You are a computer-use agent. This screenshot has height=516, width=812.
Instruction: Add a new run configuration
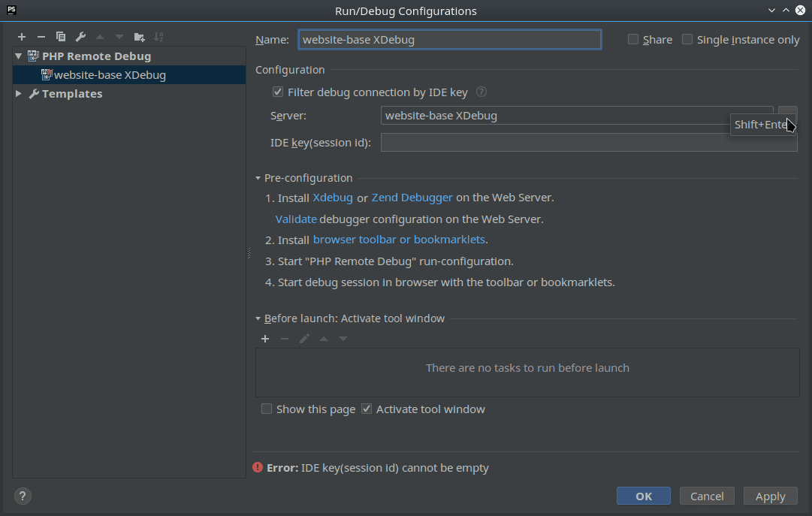click(x=22, y=37)
